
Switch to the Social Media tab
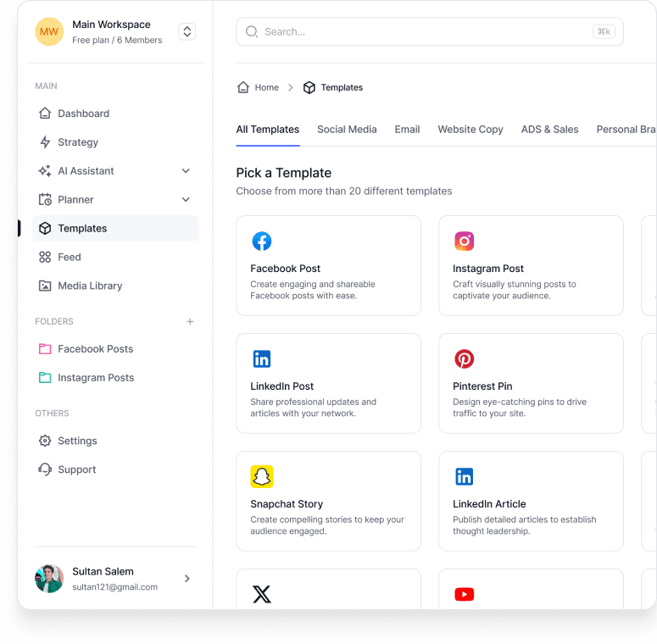(347, 130)
